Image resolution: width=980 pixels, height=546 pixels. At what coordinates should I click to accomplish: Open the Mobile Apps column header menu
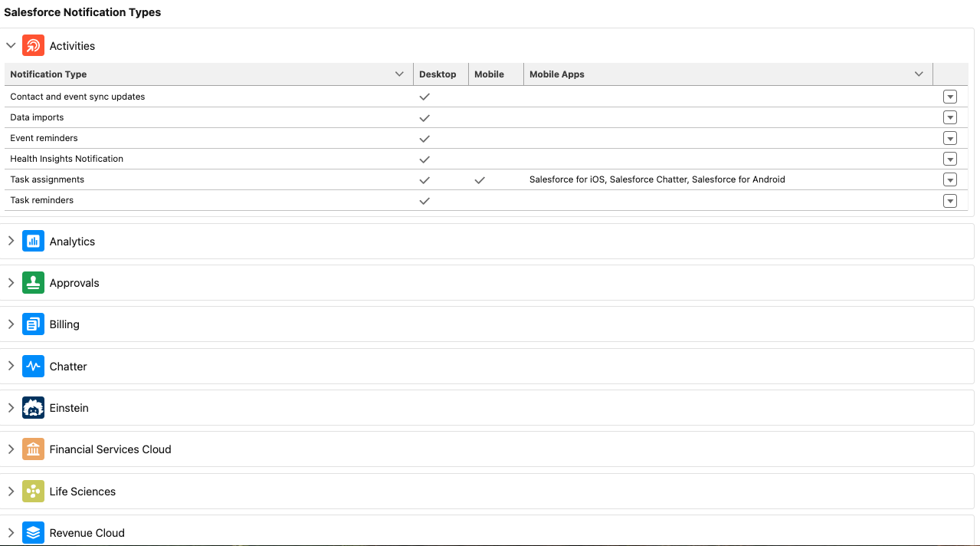919,74
